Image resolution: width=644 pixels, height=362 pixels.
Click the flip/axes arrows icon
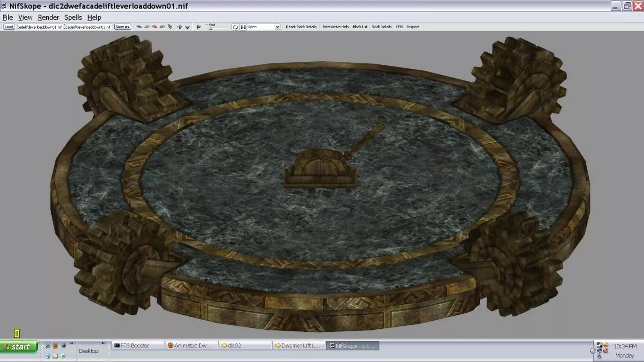pos(180,27)
